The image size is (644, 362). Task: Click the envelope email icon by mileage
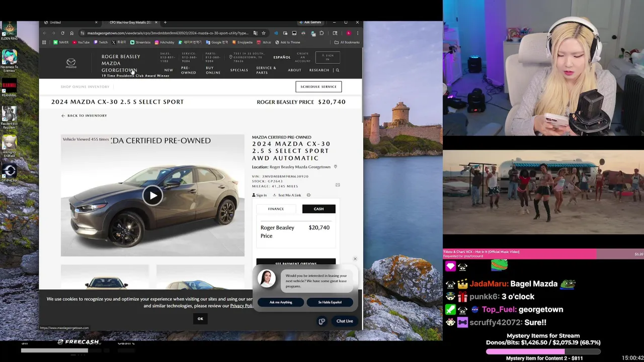click(338, 185)
